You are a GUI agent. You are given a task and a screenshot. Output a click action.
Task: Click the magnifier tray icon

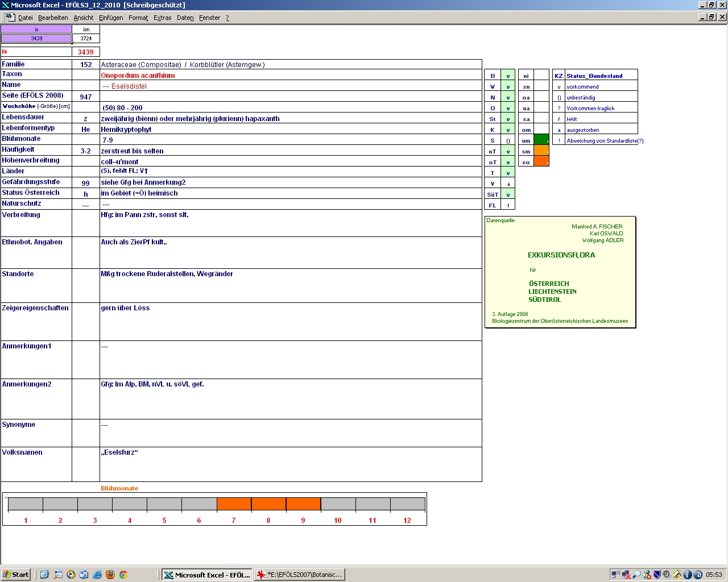pos(636,575)
